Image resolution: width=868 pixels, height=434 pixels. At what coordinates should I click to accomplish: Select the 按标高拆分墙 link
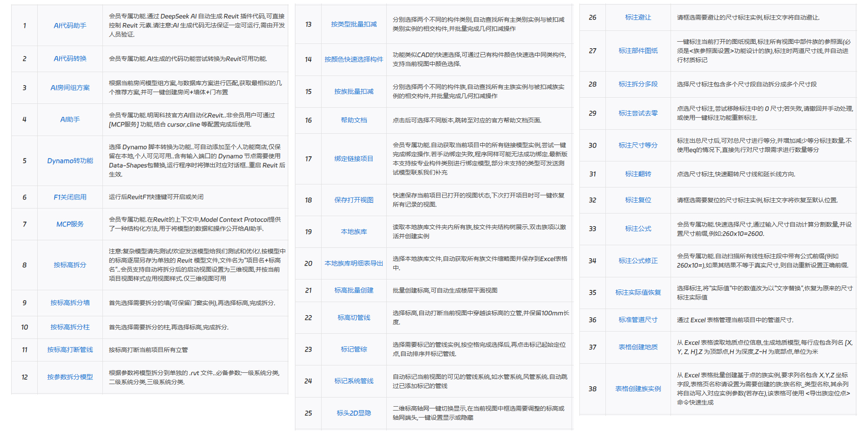(x=70, y=302)
